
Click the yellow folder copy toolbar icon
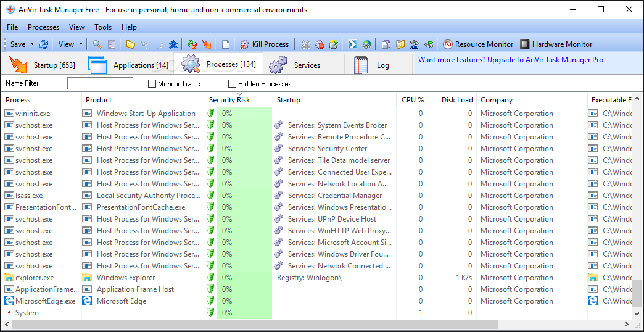click(400, 44)
